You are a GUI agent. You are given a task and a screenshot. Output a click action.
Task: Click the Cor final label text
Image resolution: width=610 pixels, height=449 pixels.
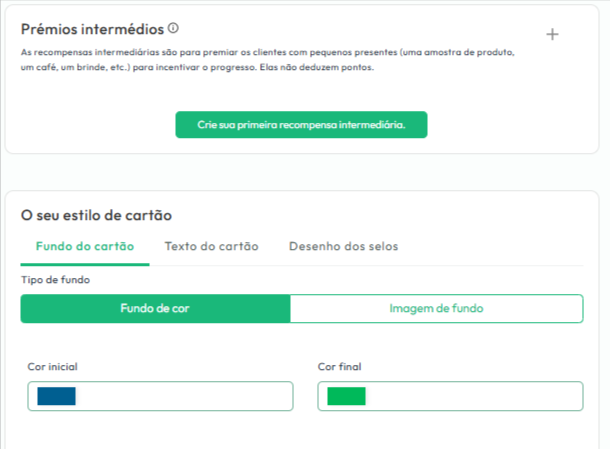click(x=339, y=367)
